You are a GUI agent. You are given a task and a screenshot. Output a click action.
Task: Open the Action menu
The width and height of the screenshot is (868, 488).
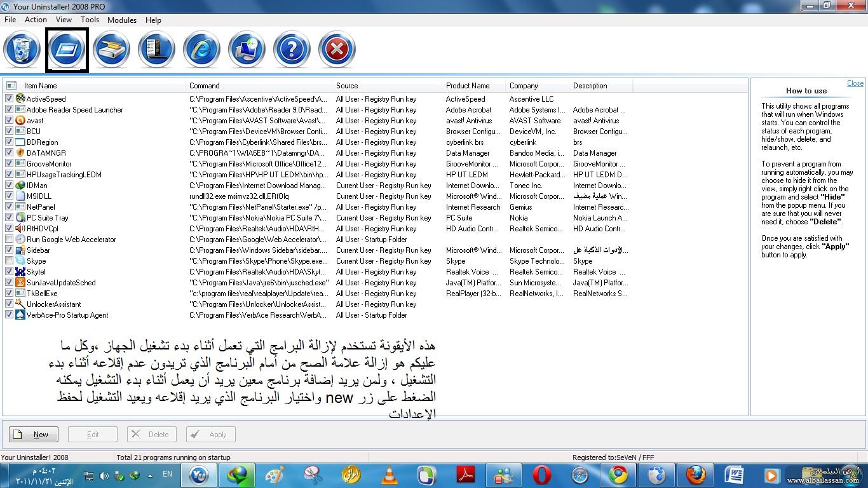tap(36, 20)
